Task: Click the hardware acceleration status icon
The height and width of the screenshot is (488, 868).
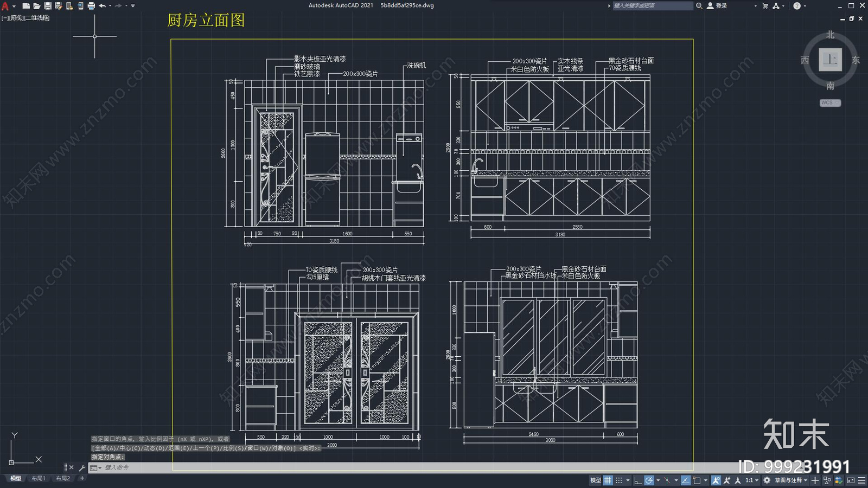Action: tap(839, 480)
